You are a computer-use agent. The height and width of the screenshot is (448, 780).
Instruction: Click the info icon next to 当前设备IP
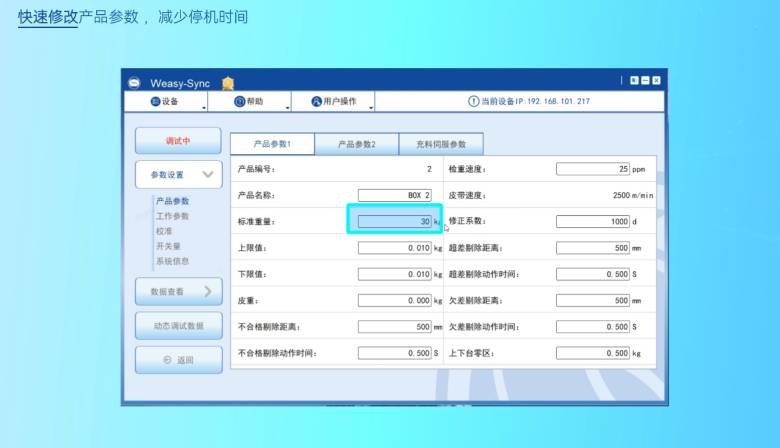[x=474, y=102]
